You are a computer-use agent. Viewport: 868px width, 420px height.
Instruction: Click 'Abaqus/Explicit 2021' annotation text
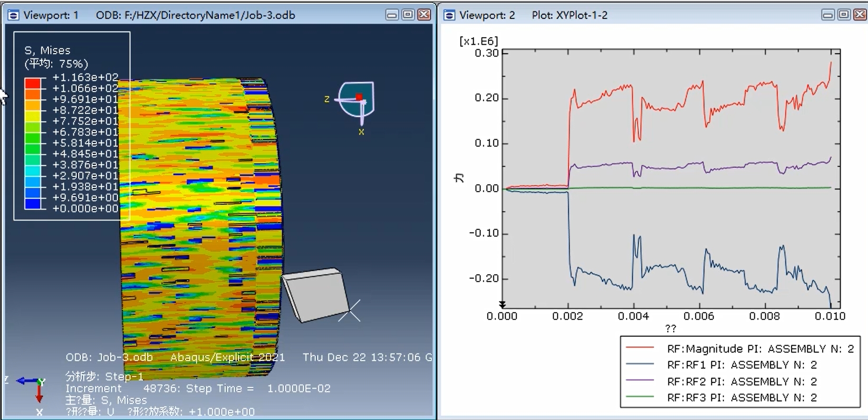[x=228, y=357]
